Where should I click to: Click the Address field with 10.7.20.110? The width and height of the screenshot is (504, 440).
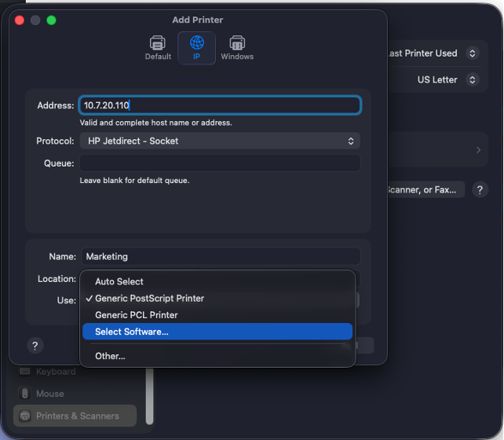point(220,104)
